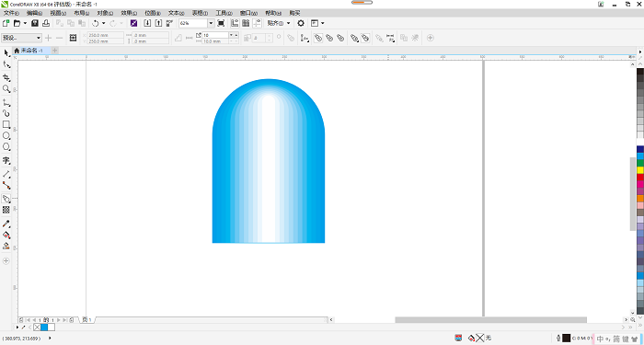This screenshot has width=644, height=345.
Task: Open the Options gear
Action: (x=301, y=23)
